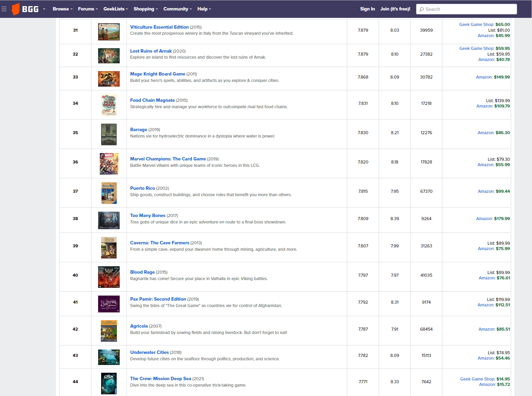Click Amazon $76.61 for Blood Rage
This screenshot has height=396, width=532.
point(494,278)
